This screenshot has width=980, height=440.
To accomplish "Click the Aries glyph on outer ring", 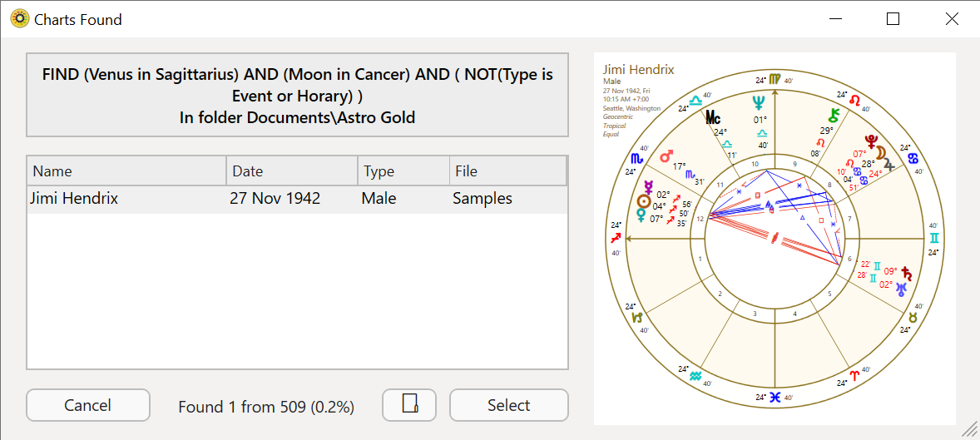I will point(854,376).
